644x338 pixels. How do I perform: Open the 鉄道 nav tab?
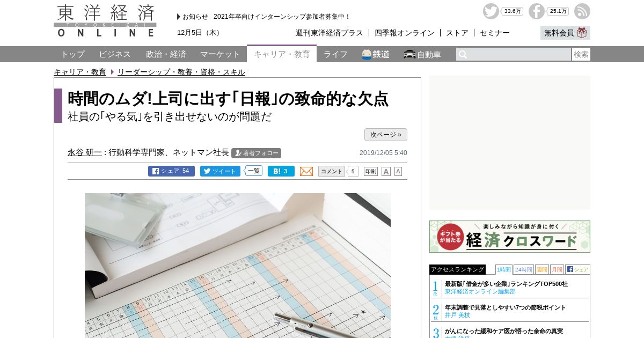pyautogui.click(x=376, y=54)
